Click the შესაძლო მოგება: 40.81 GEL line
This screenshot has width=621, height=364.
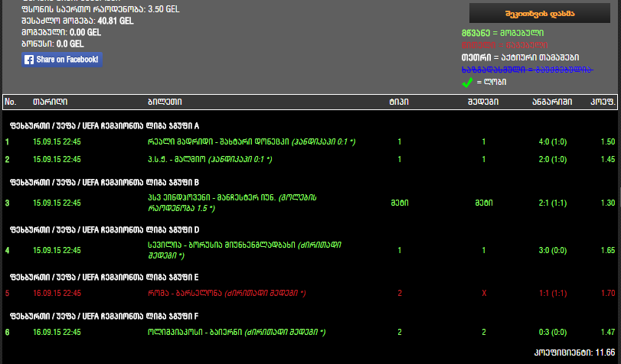77,21
